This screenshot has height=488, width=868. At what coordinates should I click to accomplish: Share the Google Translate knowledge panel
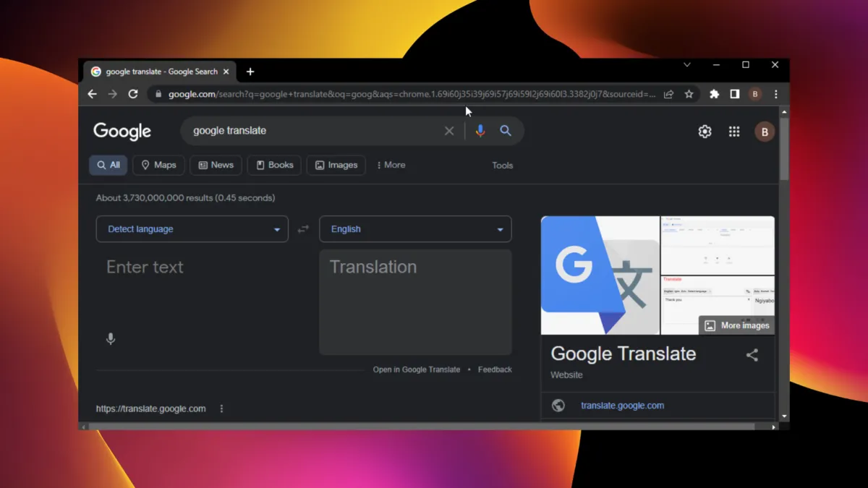tap(752, 355)
